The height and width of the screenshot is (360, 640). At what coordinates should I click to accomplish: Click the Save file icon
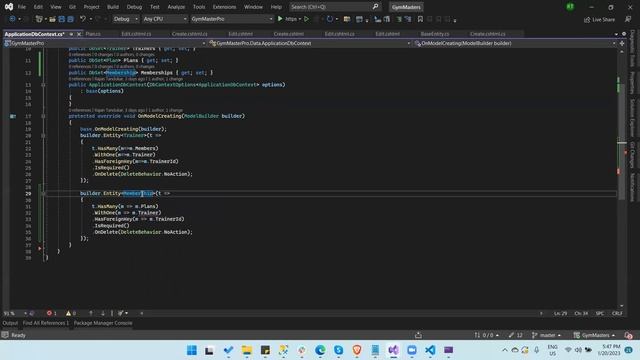[62, 19]
